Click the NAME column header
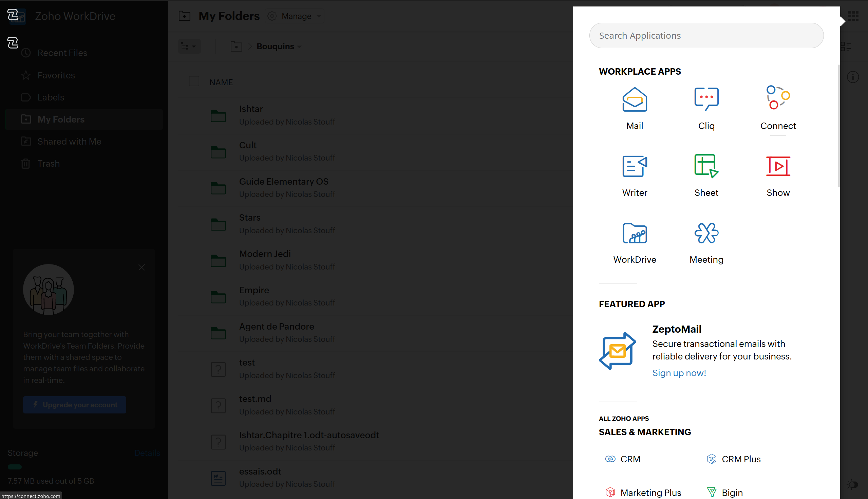The height and width of the screenshot is (499, 868). point(221,82)
